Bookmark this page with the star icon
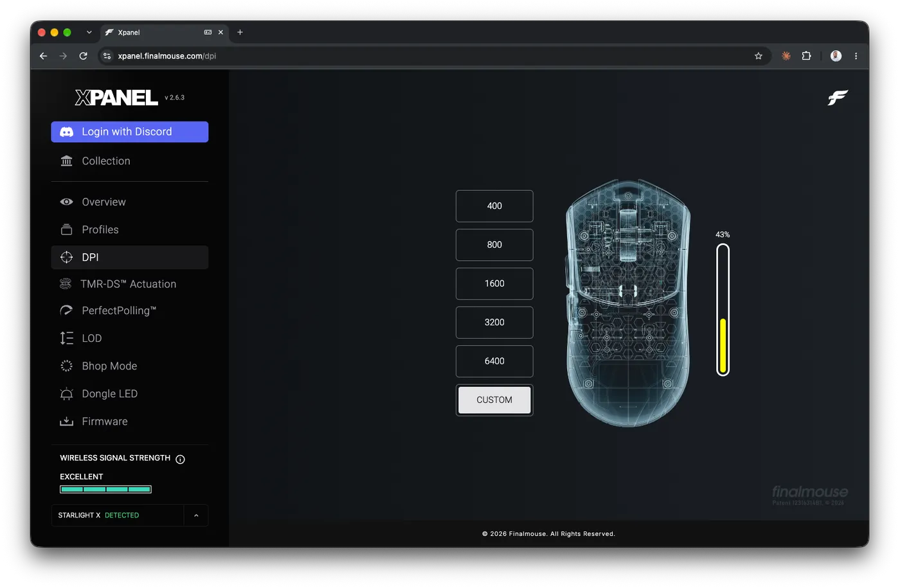The width and height of the screenshot is (900, 588). point(759,56)
